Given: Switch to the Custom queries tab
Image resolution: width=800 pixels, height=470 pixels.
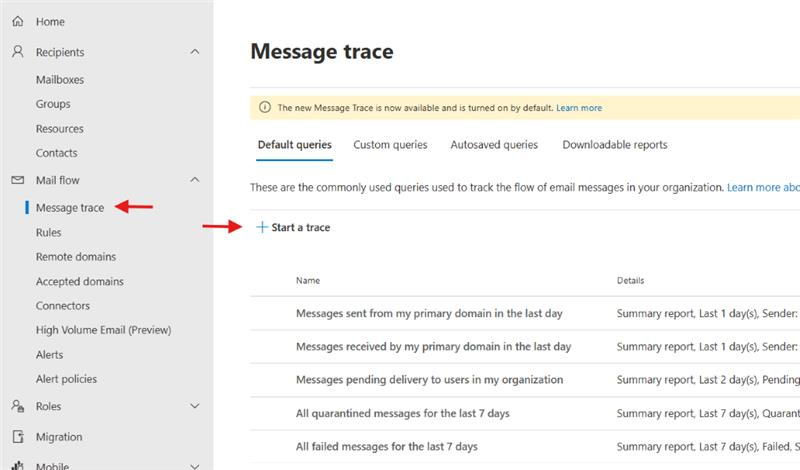Looking at the screenshot, I should coord(390,145).
